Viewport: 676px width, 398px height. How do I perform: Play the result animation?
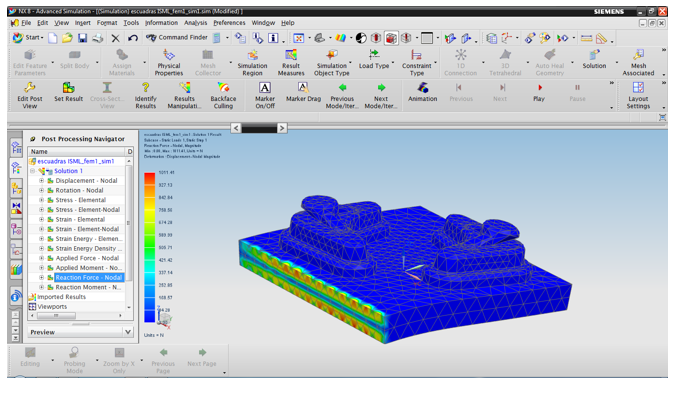tap(539, 92)
